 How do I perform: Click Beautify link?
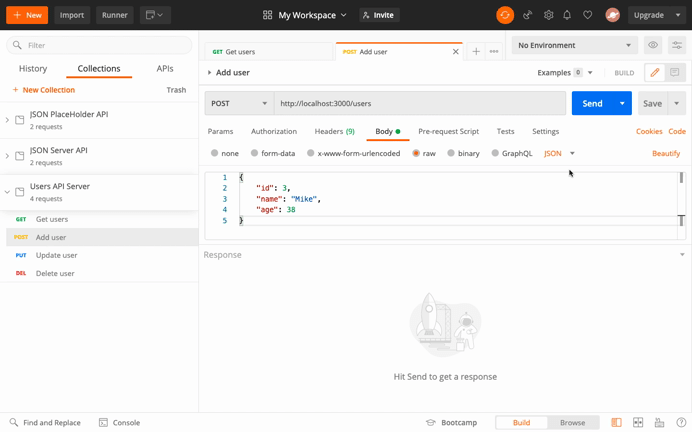[x=666, y=153]
